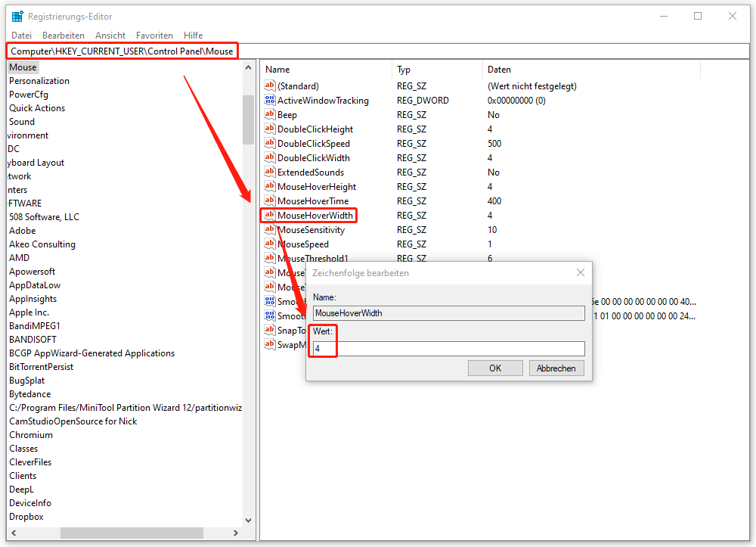Image resolution: width=756 pixels, height=547 pixels.
Task: Select the Akeo Consulting key
Action: click(42, 244)
